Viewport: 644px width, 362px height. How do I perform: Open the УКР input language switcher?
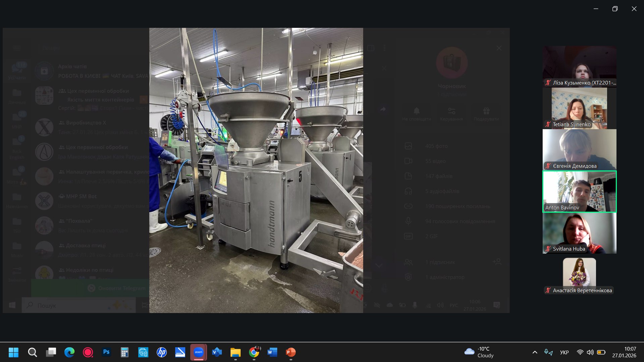coord(564,352)
